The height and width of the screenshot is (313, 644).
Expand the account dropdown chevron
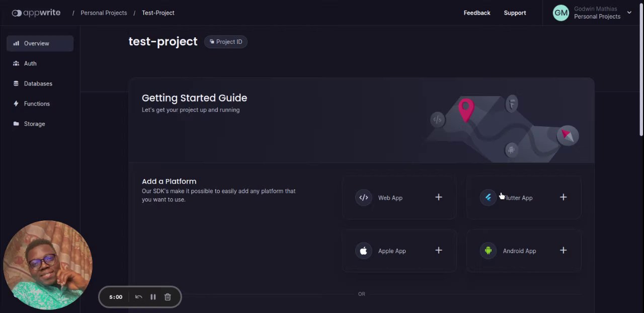pyautogui.click(x=629, y=13)
